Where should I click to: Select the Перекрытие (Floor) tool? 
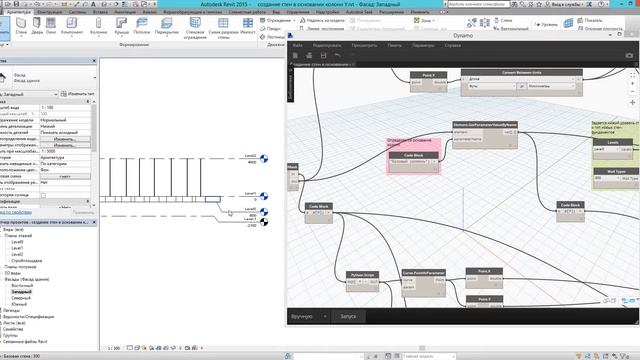pos(167,26)
